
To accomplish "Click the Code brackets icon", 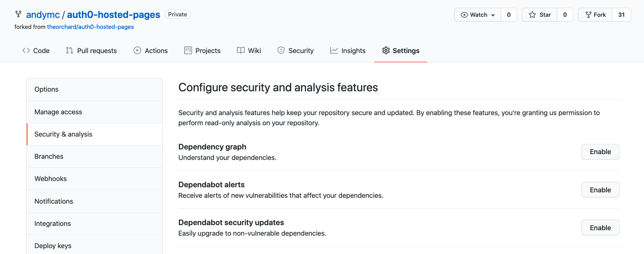I will (26, 50).
